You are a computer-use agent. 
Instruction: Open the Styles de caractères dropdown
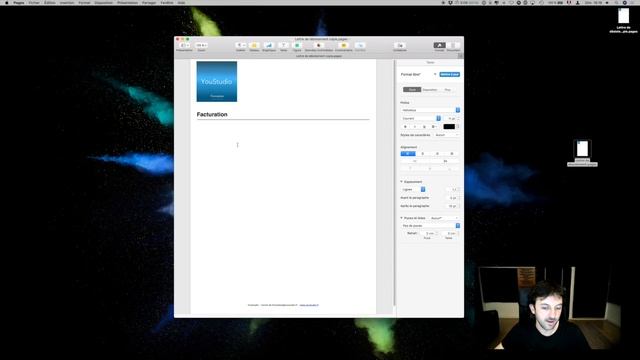pyautogui.click(x=446, y=135)
